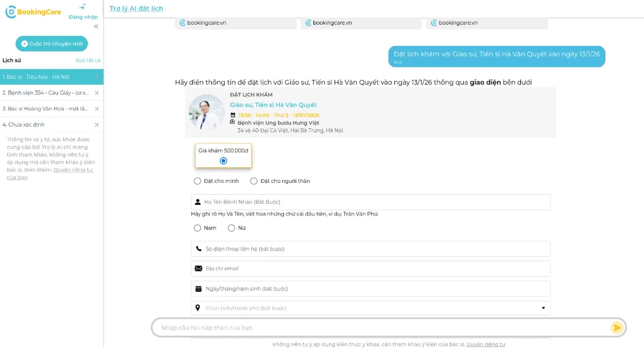Select the Đặt cho mình radio button
The image size is (644, 348).
click(197, 181)
